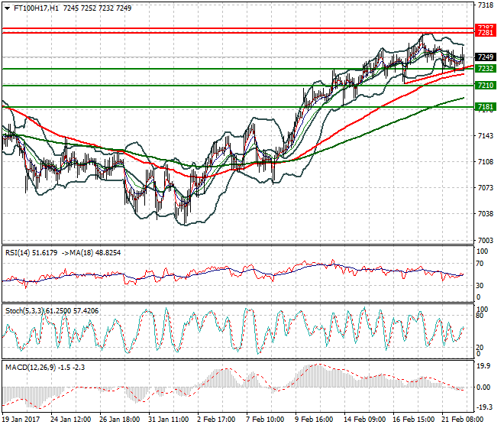The image size is (504, 428).
Task: Click the 7003 price scale value
Action: click(486, 241)
